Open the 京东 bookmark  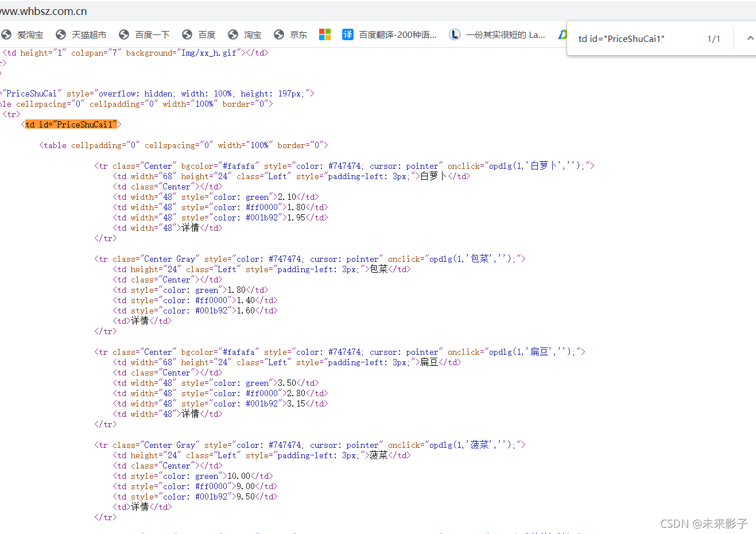pyautogui.click(x=291, y=35)
